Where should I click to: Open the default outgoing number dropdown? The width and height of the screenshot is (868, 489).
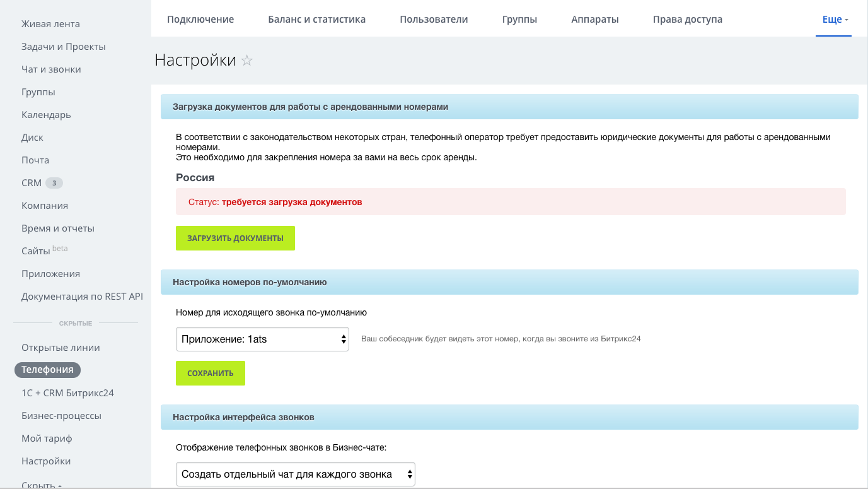point(262,339)
